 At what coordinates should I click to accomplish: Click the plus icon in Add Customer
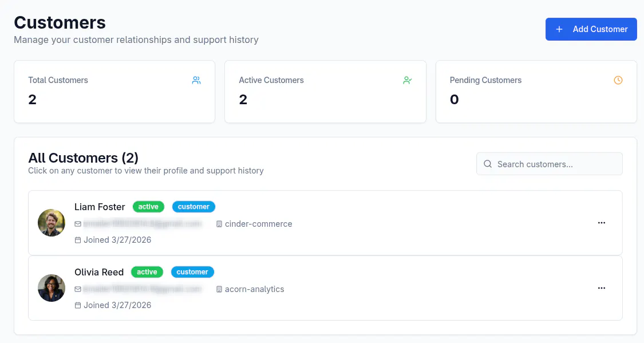pyautogui.click(x=559, y=29)
